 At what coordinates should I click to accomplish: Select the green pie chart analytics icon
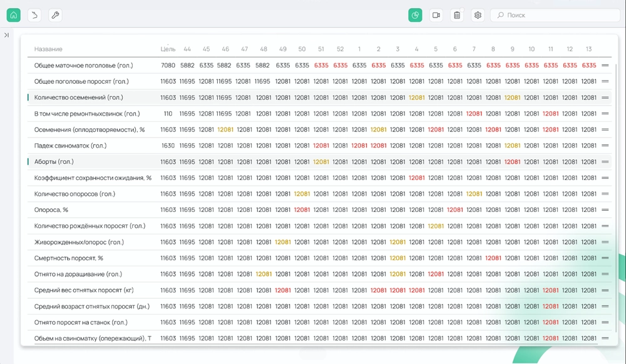[415, 15]
